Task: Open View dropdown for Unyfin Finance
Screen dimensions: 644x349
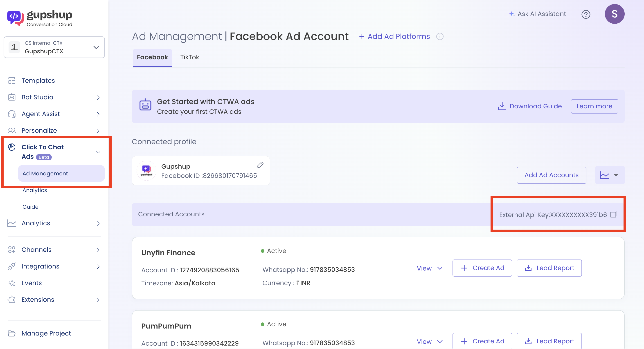Action: point(430,268)
